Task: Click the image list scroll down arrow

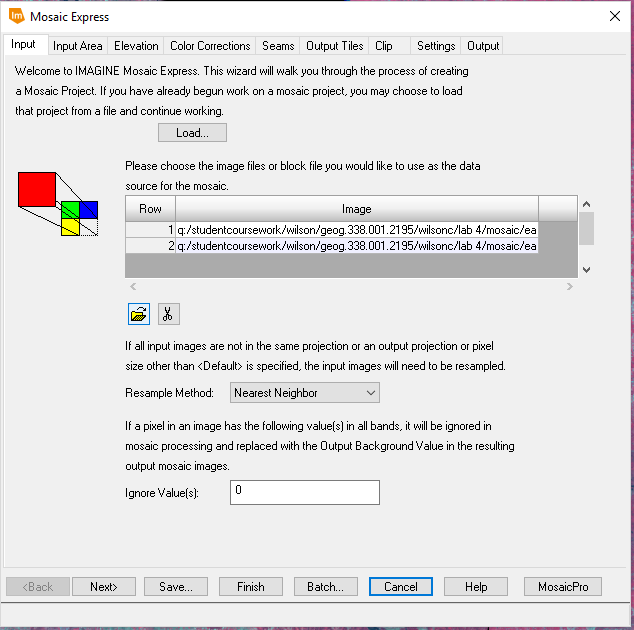Action: (587, 269)
